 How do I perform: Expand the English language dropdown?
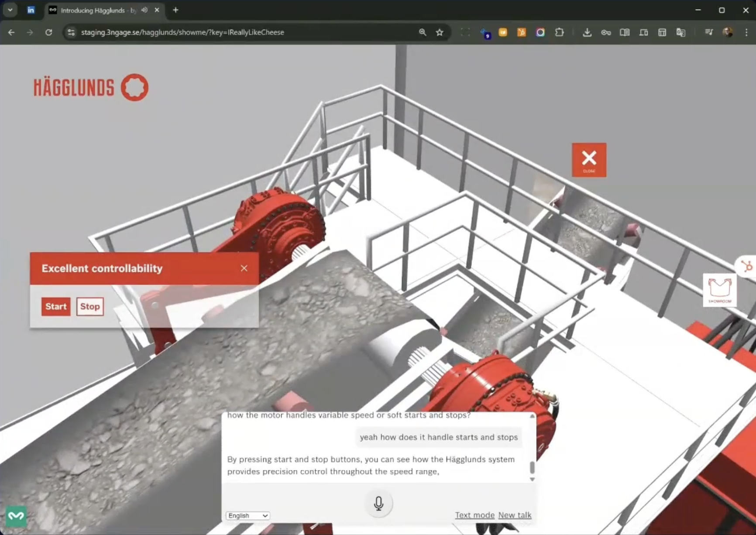248,515
